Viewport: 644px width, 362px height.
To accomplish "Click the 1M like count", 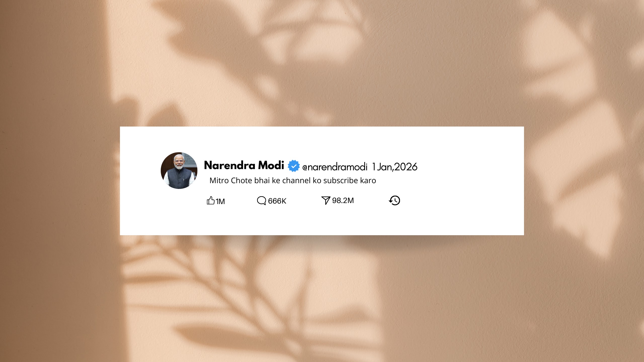I will [x=220, y=202].
